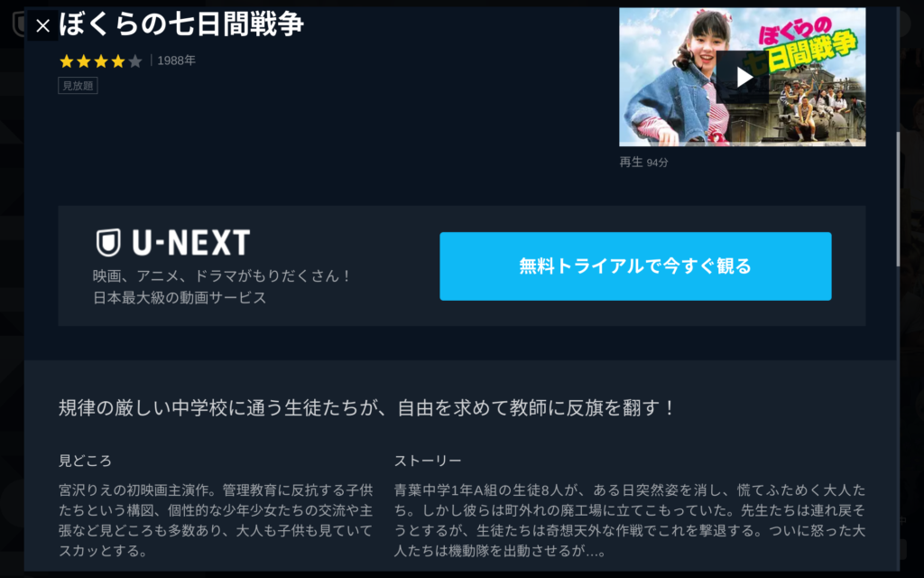Click the movie title ぼくらの七日間戦争

click(x=180, y=24)
